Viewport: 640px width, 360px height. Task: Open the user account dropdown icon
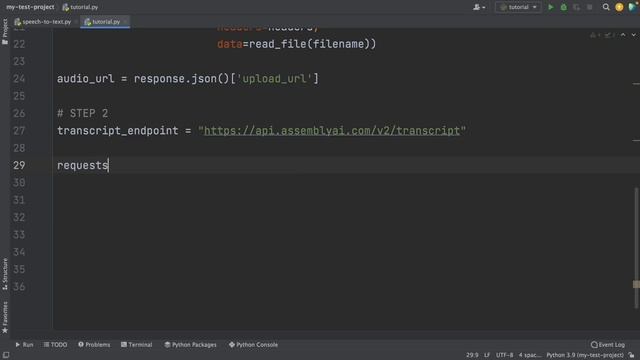[479, 7]
